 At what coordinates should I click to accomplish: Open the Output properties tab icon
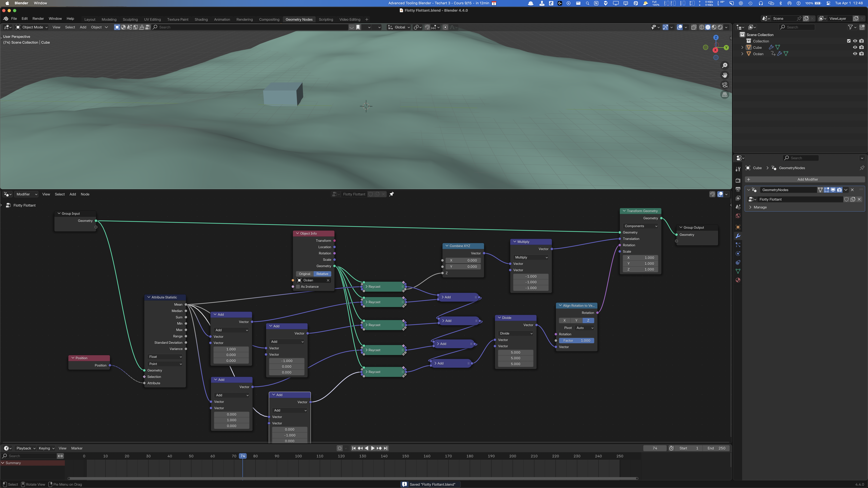738,189
